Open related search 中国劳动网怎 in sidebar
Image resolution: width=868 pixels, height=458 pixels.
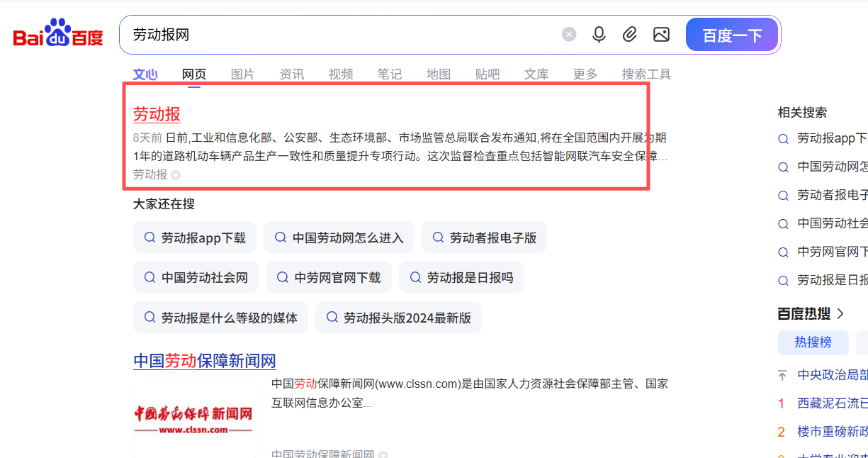(x=823, y=167)
